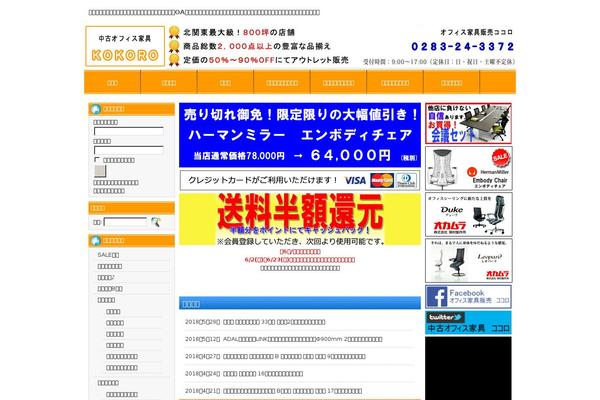
Task: Click the 定価の50%～90%OFF headline
Action: coord(266,60)
